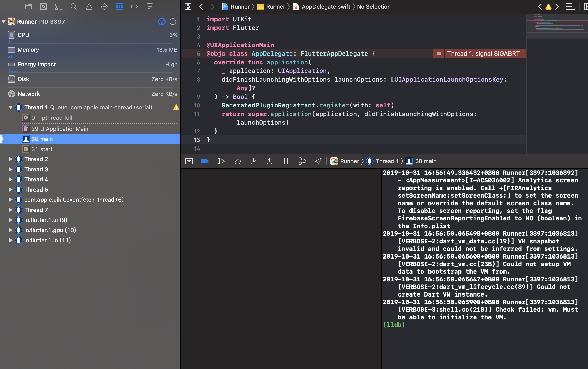
Task: Open the related items grid menu
Action: click(188, 7)
